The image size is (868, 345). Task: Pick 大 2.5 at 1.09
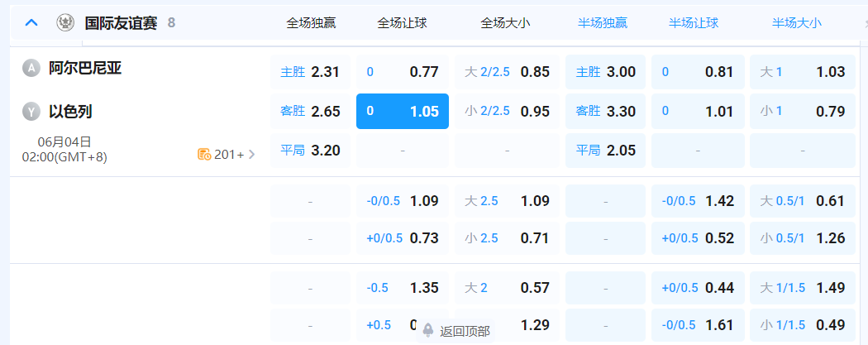(507, 201)
